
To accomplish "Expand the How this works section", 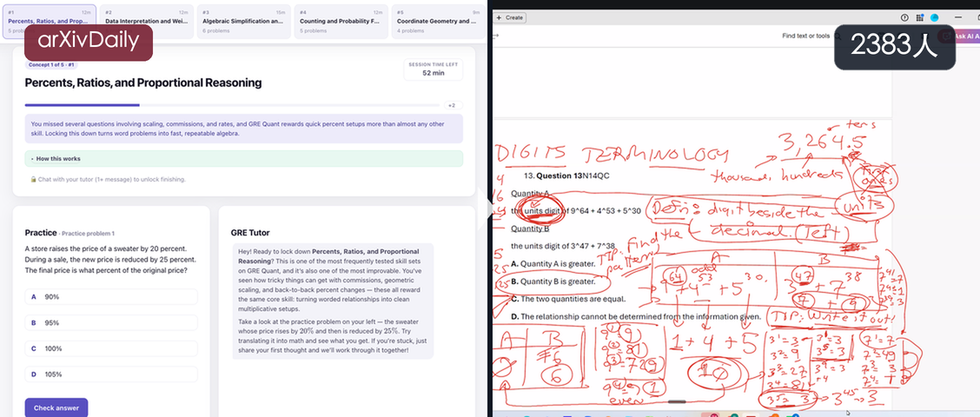I will pyautogui.click(x=244, y=159).
